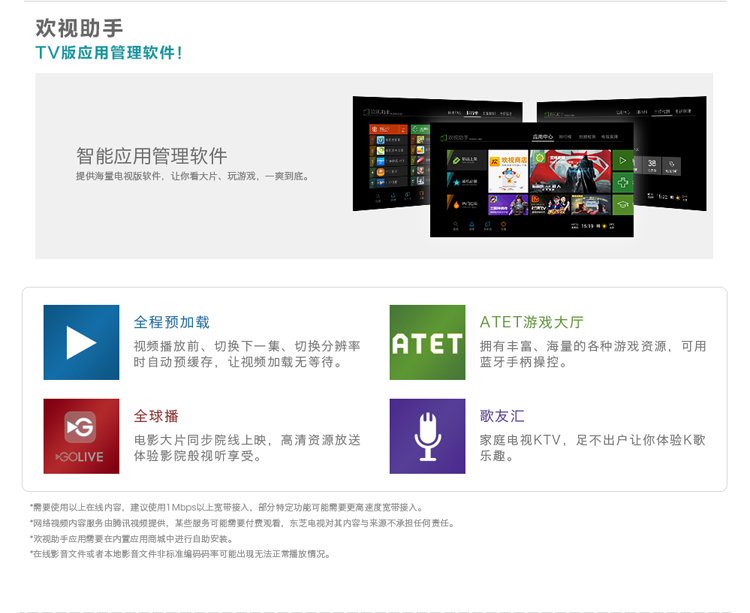Click the 电影大片同步院线上映 description
Screen dimensions: 750x613
247,448
